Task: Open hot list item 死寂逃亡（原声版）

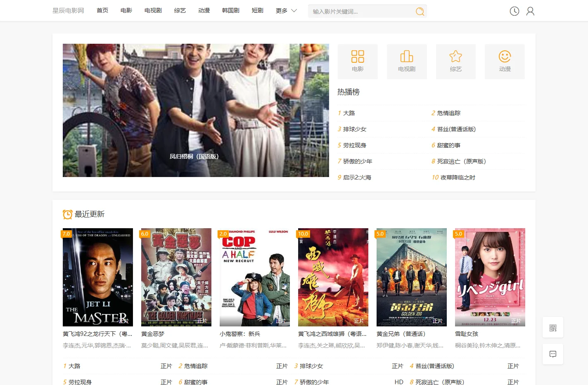Action: (x=462, y=161)
